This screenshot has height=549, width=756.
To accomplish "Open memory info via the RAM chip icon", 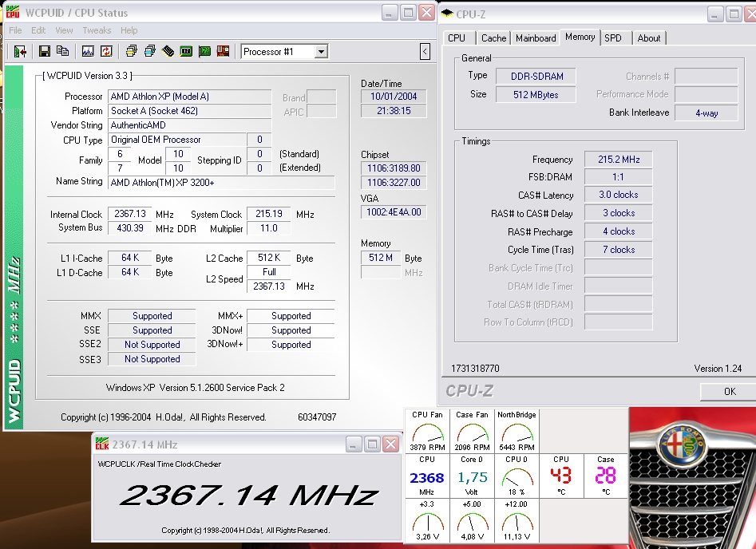I will [x=167, y=51].
